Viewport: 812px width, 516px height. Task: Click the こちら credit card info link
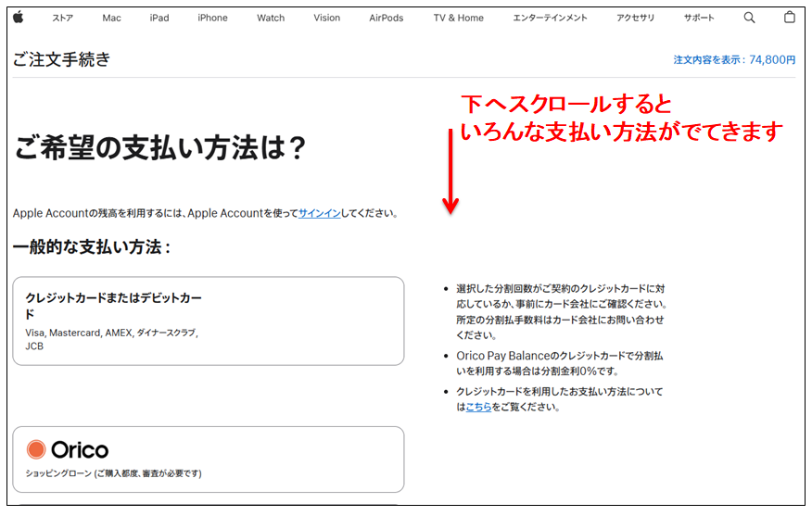point(478,407)
